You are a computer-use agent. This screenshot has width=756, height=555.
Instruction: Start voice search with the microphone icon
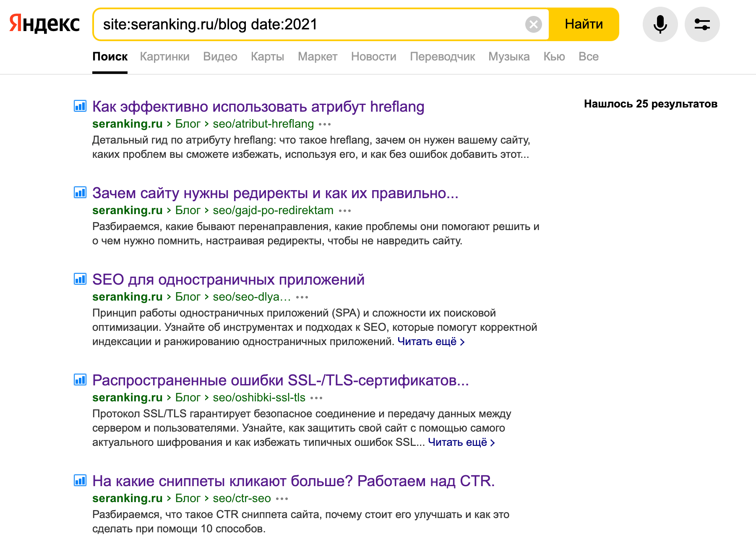pos(660,24)
